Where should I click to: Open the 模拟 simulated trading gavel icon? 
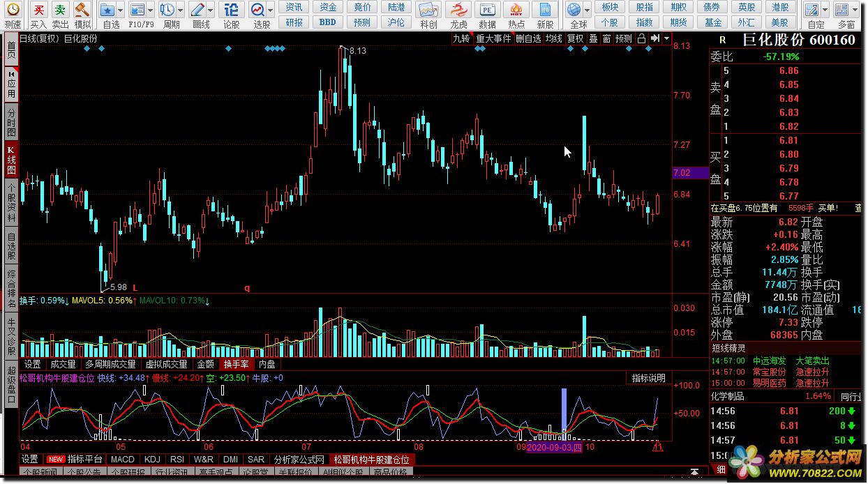[x=82, y=9]
